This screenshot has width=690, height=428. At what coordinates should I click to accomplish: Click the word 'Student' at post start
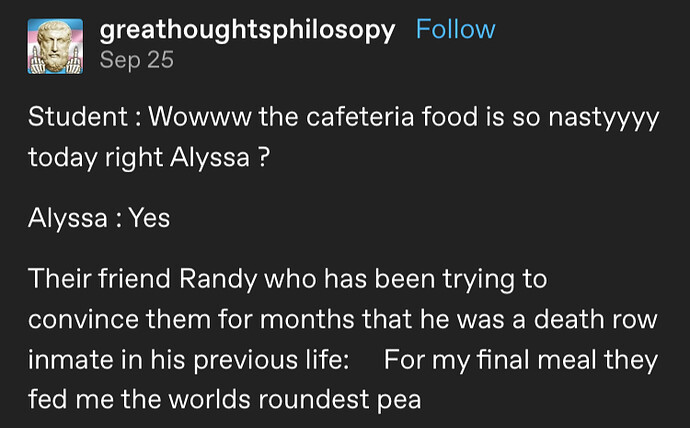click(x=78, y=117)
